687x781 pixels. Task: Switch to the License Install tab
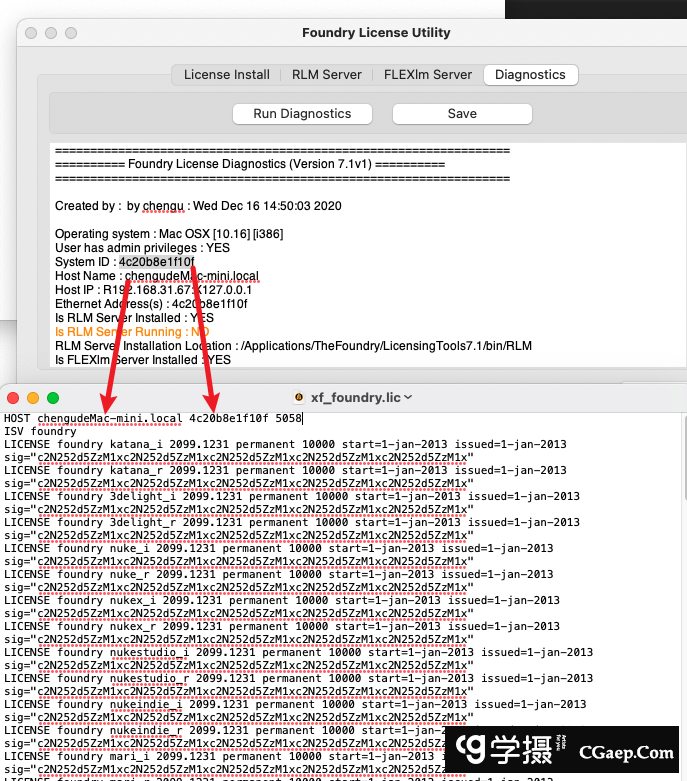(x=227, y=75)
